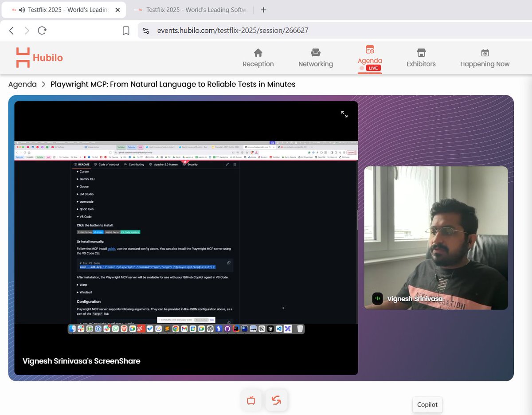Open the live Agenda navigation item
The image size is (532, 415).
click(x=370, y=58)
